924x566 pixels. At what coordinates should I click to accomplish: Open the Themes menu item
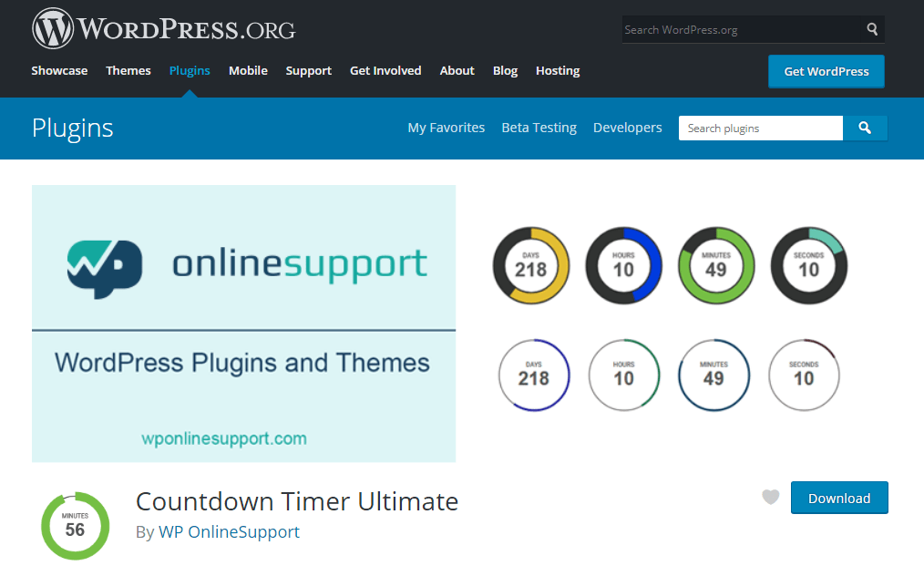click(x=128, y=71)
